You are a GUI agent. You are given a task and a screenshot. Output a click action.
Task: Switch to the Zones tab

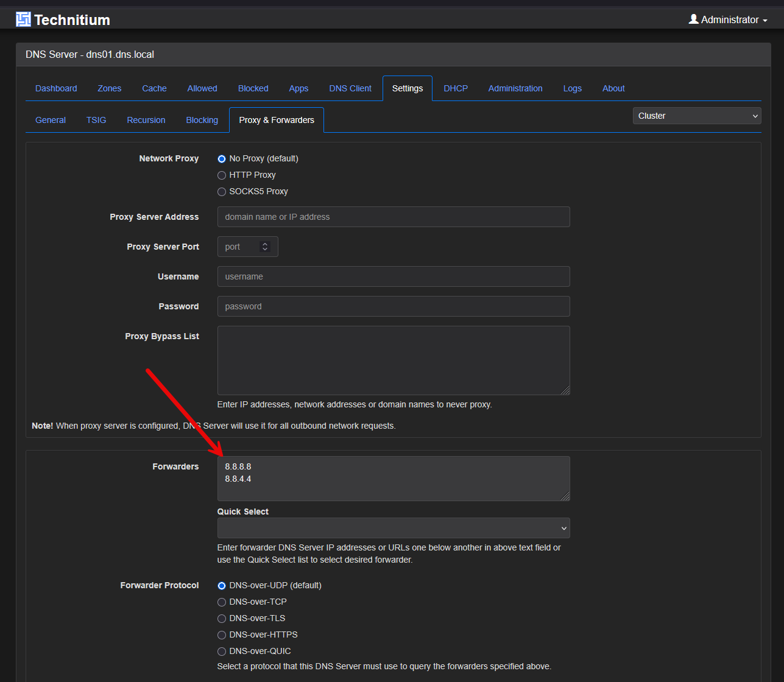(110, 88)
